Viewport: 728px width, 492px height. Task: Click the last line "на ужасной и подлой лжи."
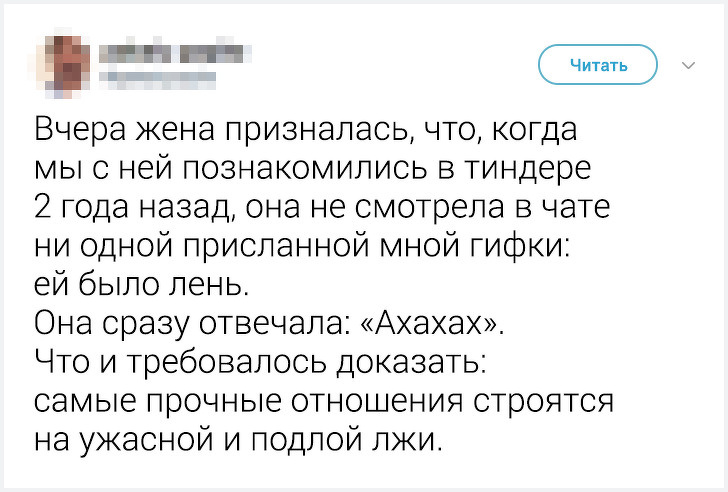(x=238, y=440)
